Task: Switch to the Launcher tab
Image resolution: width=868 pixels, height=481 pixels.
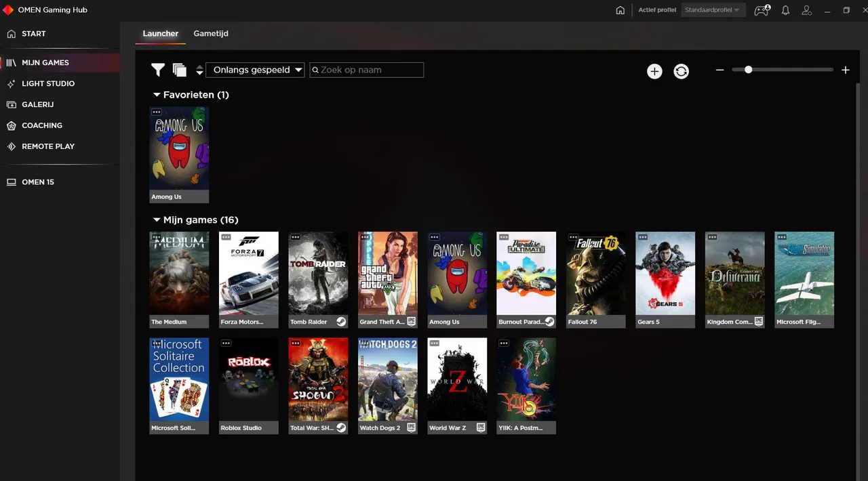Action: click(161, 33)
